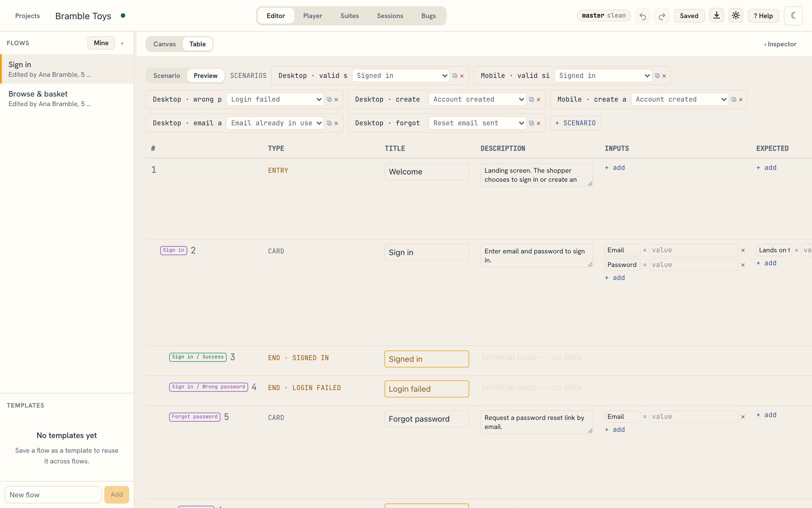
Task: Click the undo arrow icon
Action: coord(643,16)
